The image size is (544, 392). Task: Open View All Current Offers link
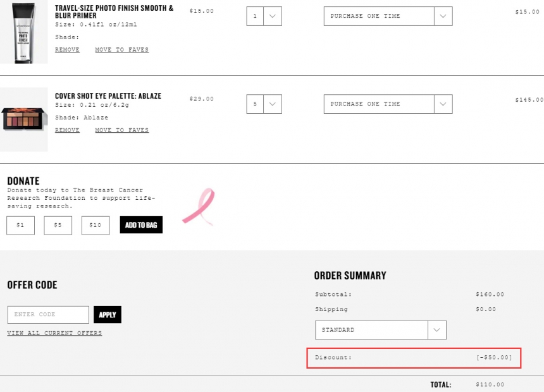54,333
